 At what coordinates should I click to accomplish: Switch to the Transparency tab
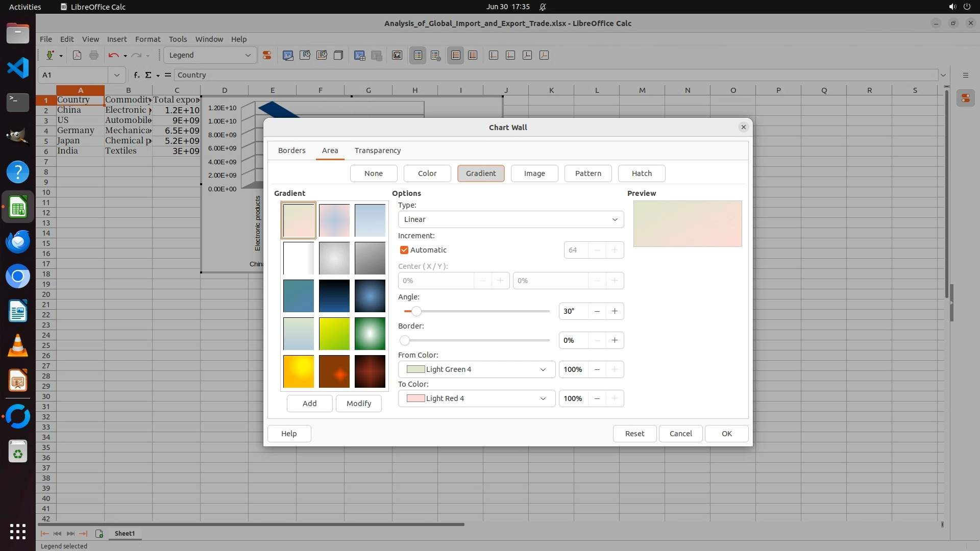[x=378, y=151]
